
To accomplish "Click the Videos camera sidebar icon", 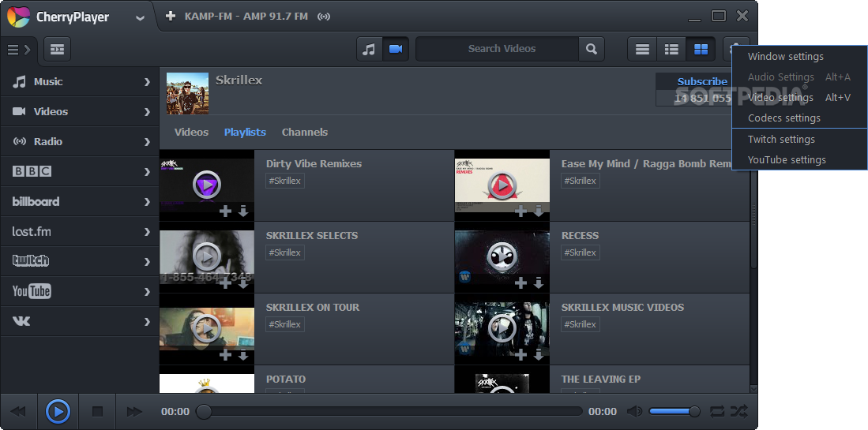I will click(20, 112).
